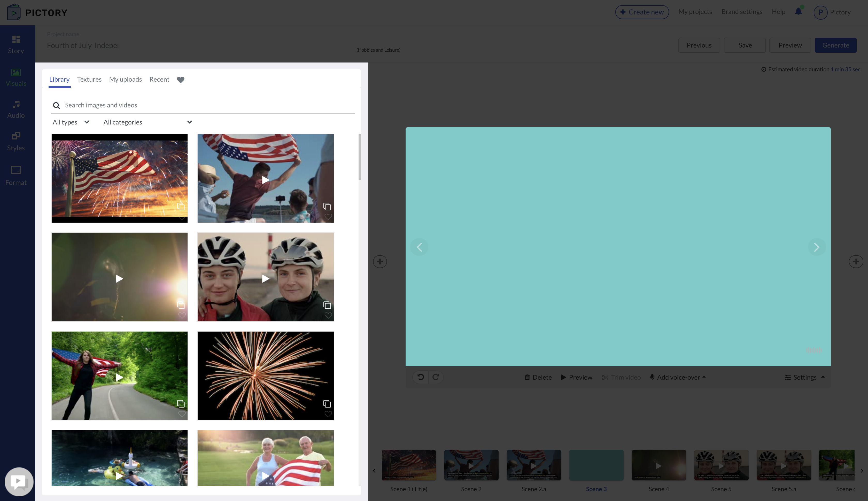Click the Generate button
The image size is (868, 501).
(x=835, y=45)
